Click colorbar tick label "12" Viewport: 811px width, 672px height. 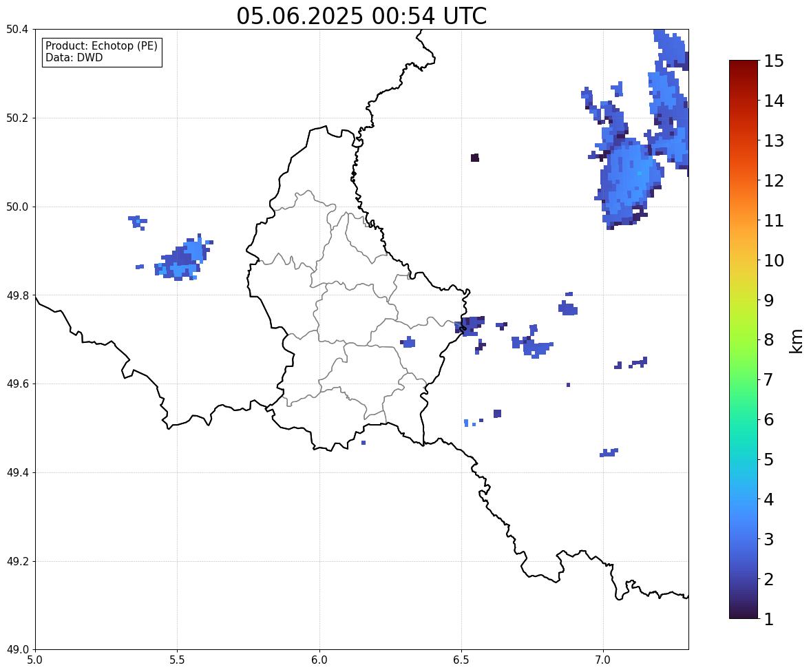774,180
